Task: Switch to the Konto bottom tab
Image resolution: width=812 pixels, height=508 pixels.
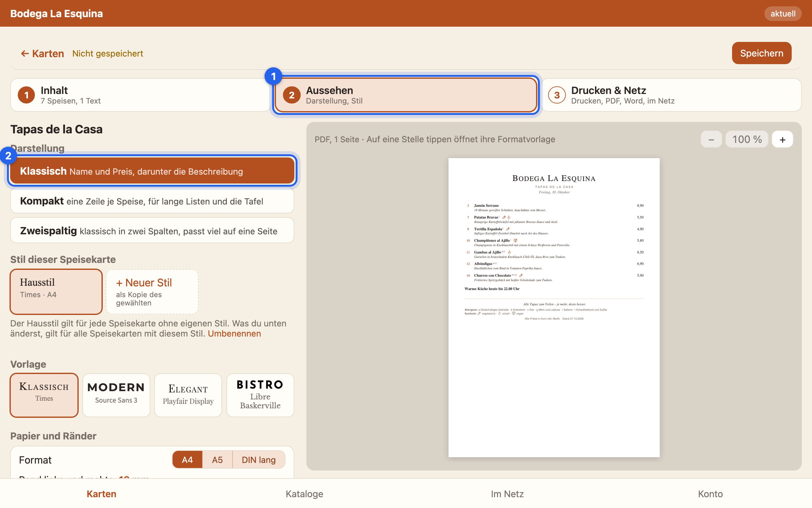Action: coord(710,493)
